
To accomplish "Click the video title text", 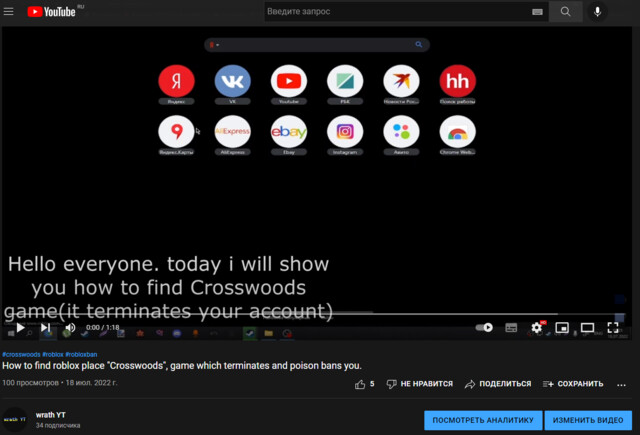I will 182,366.
